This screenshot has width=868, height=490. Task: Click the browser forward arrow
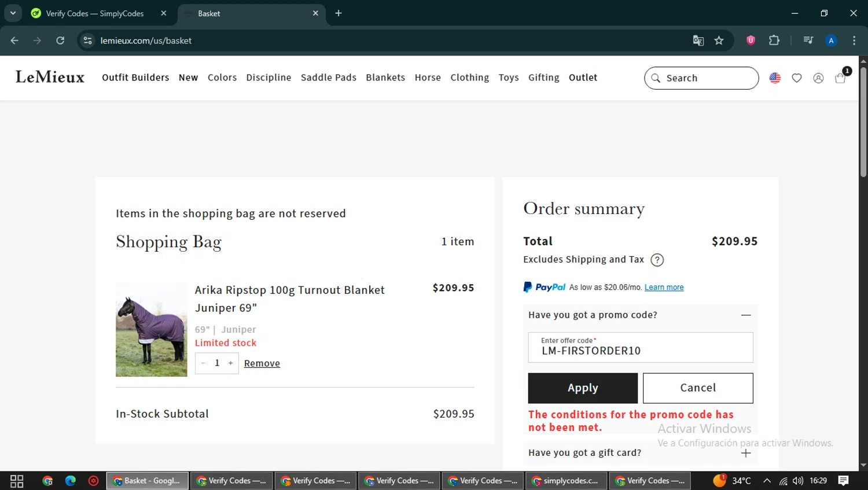point(37,40)
